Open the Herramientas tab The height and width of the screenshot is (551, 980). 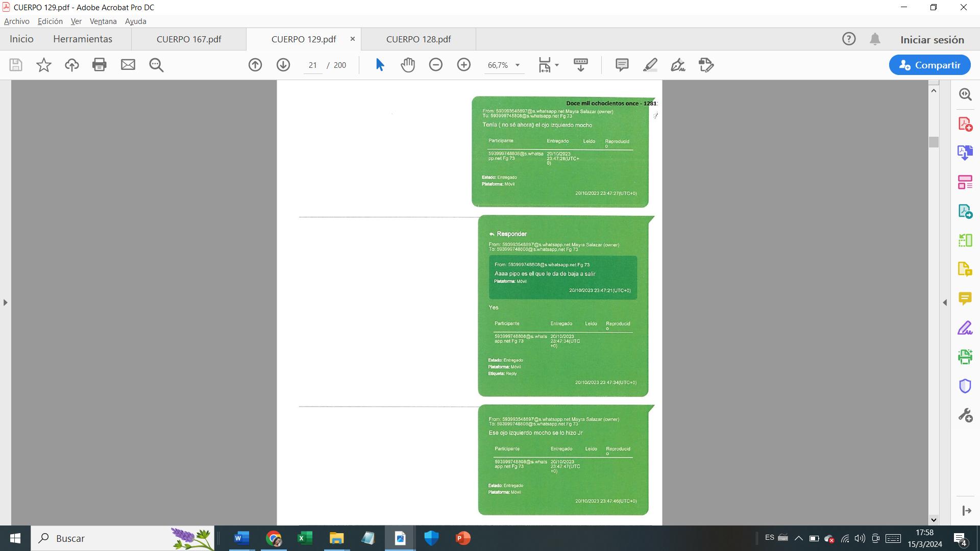tap(83, 39)
